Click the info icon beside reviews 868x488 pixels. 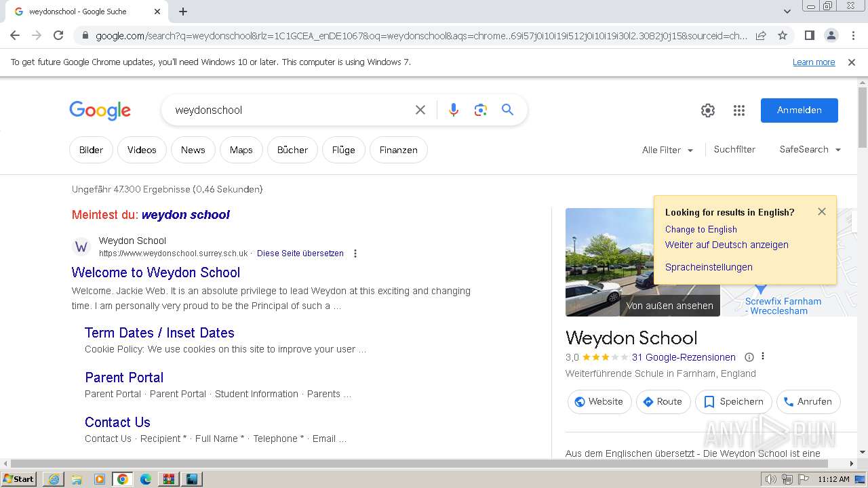pyautogui.click(x=749, y=357)
